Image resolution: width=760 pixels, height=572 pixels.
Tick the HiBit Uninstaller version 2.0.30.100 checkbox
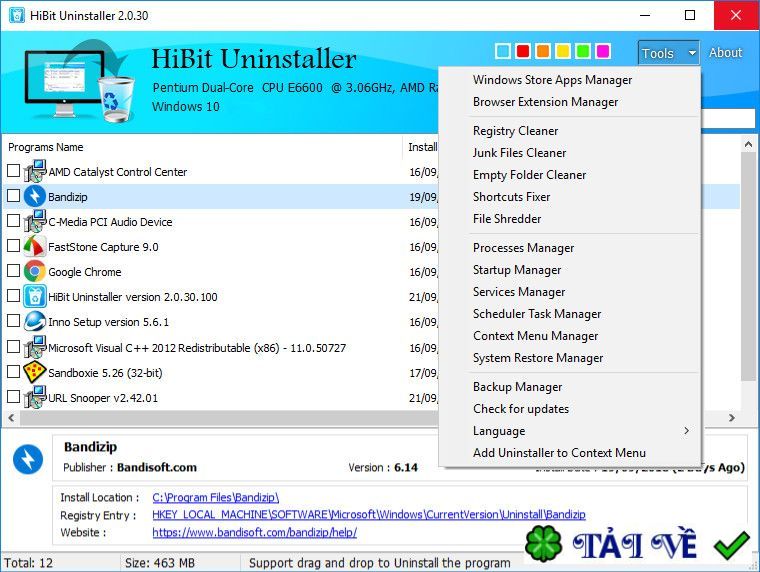[14, 296]
